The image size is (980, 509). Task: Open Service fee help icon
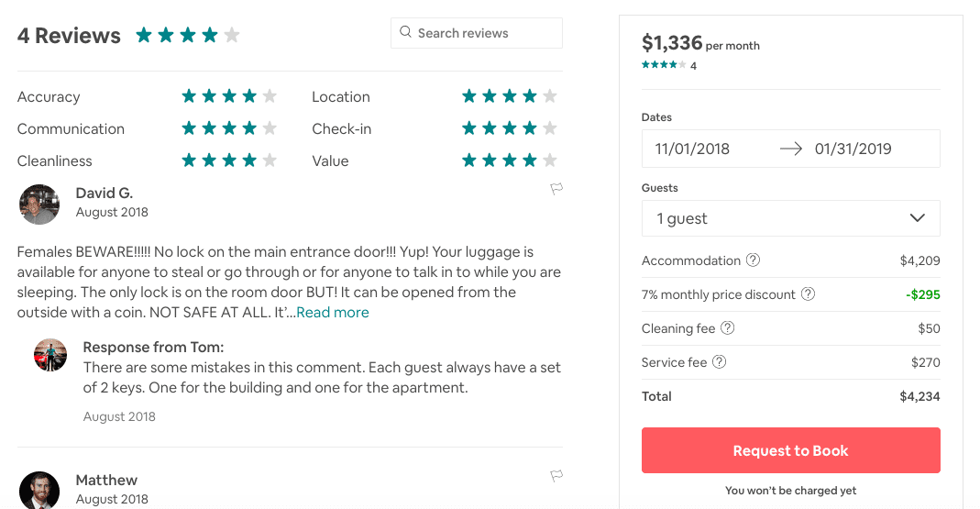720,361
